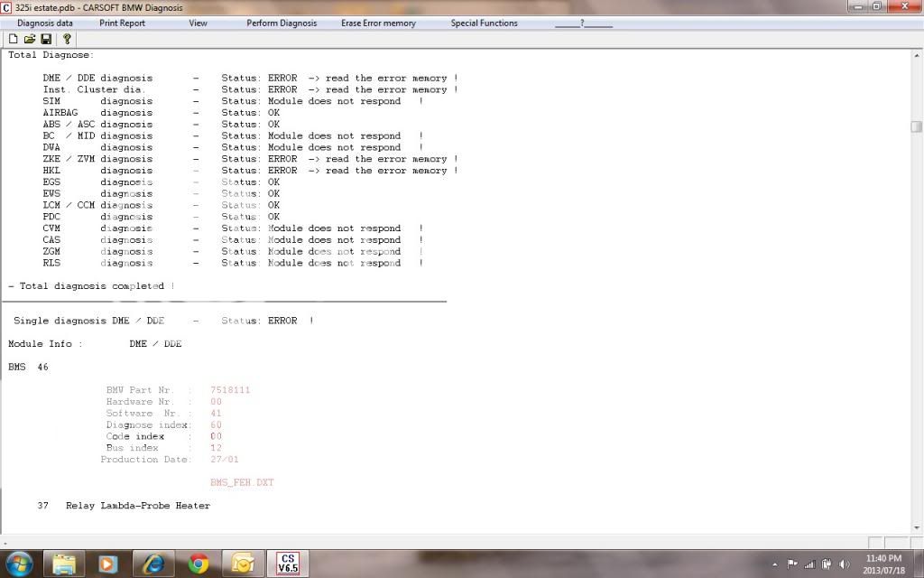
Task: Open the CS V6.5 Carsoft taskbar icon
Action: [x=287, y=564]
